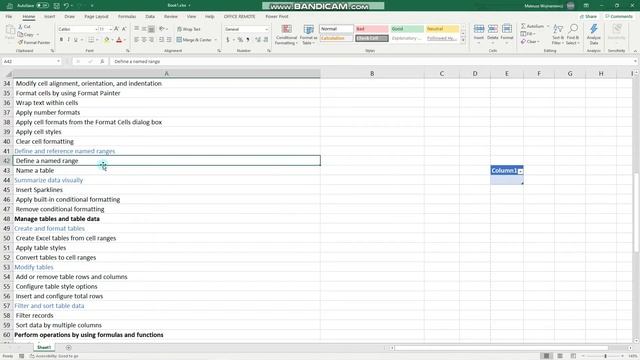
Task: Open the font color dropdown arrow
Action: (124, 40)
